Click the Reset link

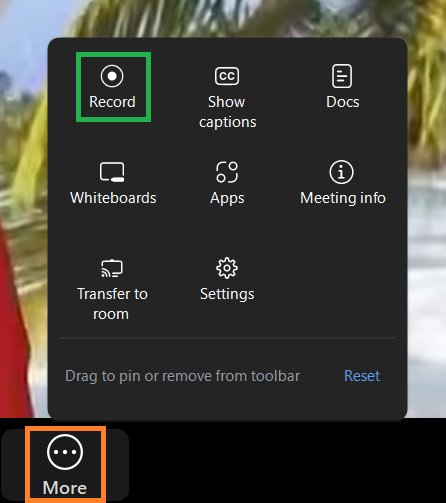(362, 376)
